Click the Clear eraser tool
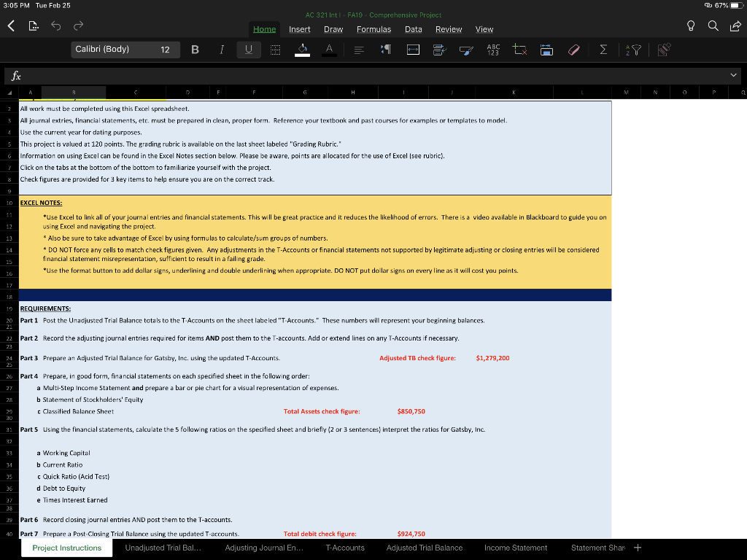Viewport: 747px width, 560px height. coord(574,50)
